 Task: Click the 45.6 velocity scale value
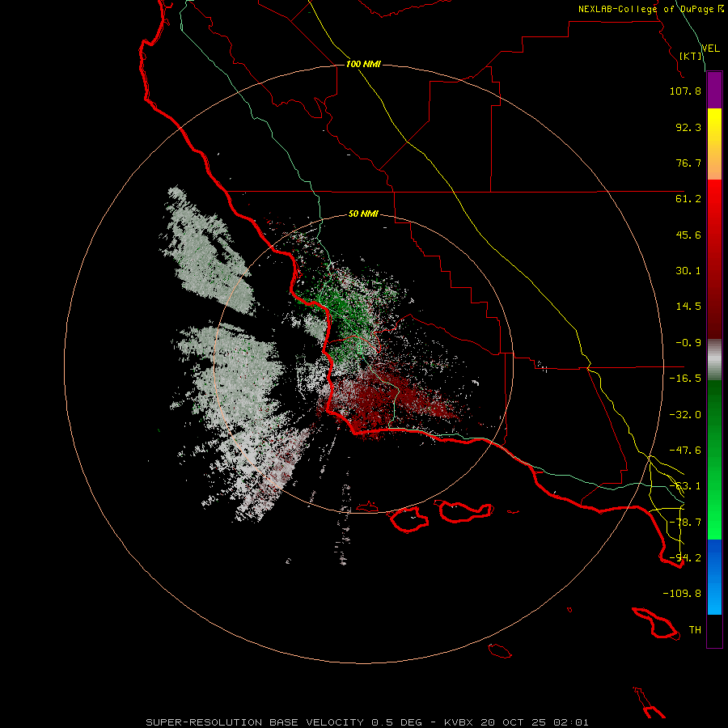(x=688, y=235)
